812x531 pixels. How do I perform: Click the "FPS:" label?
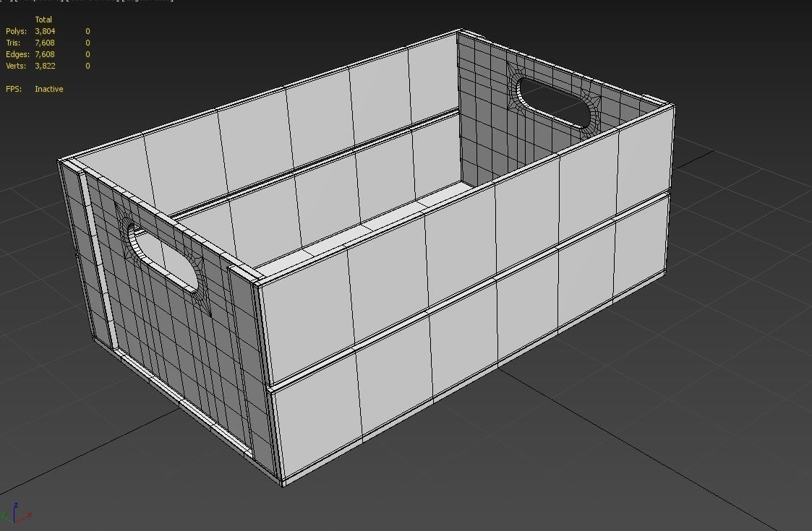[x=14, y=89]
